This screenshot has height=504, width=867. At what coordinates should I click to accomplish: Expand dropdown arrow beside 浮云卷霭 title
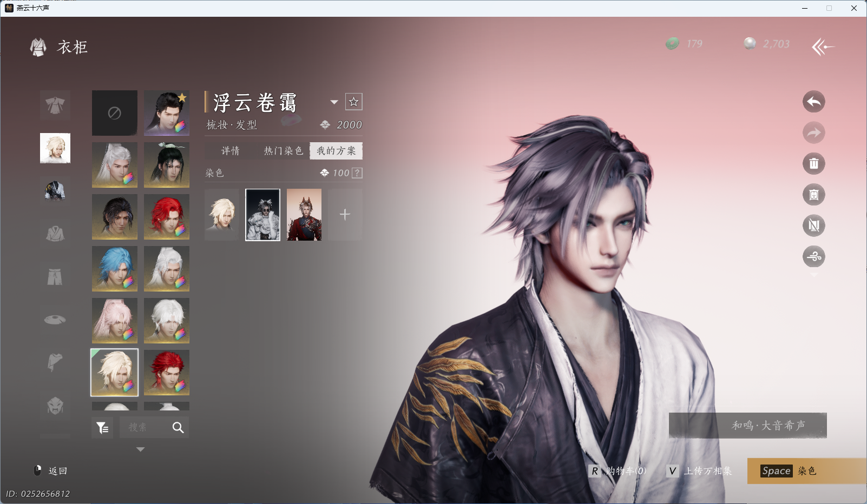334,102
